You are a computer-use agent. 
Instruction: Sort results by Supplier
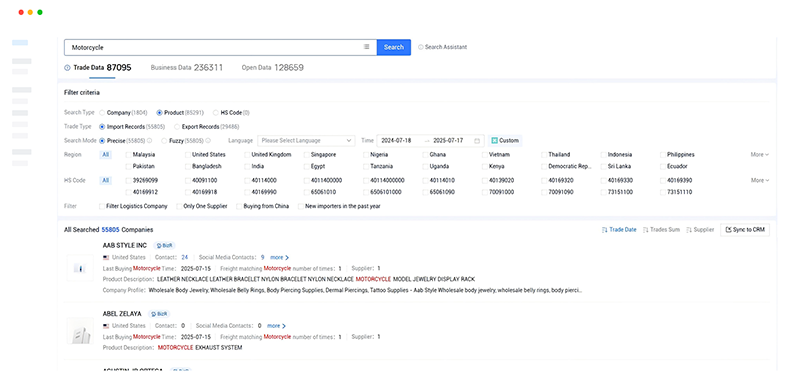point(700,230)
